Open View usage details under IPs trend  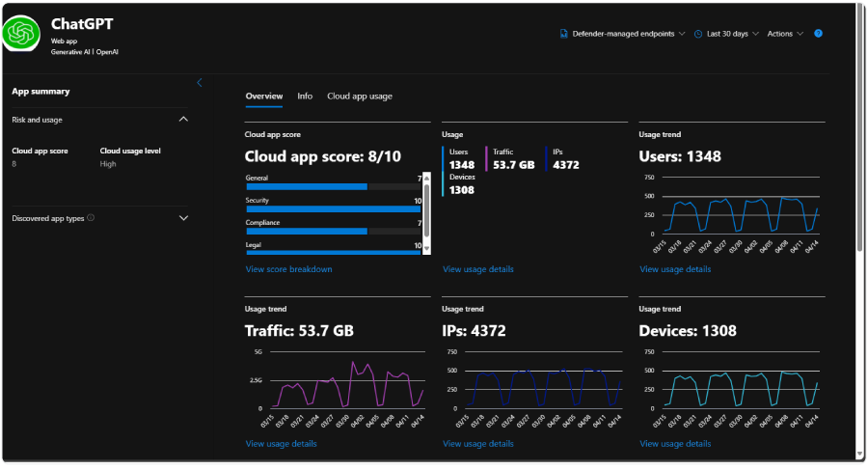click(x=478, y=443)
